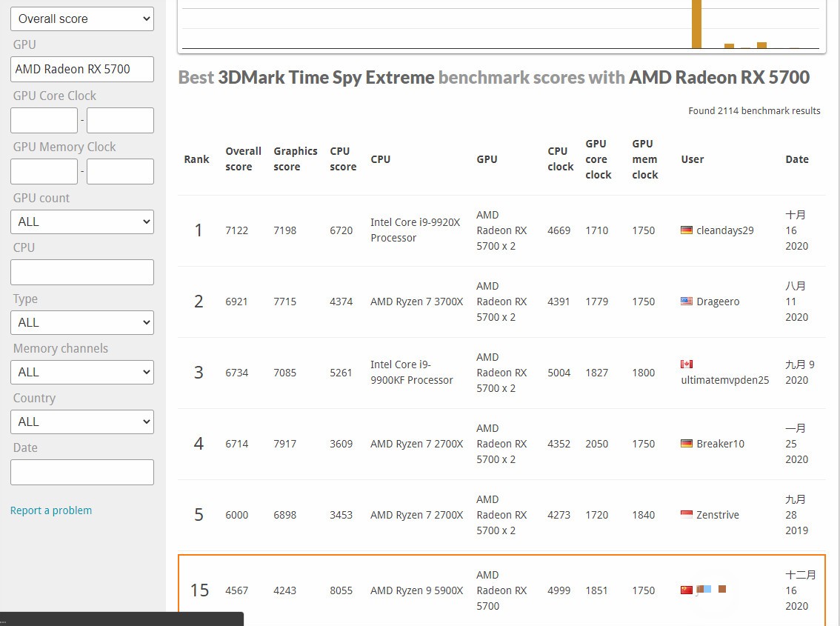Select the overall score 6734
The image size is (840, 626).
coord(237,373)
